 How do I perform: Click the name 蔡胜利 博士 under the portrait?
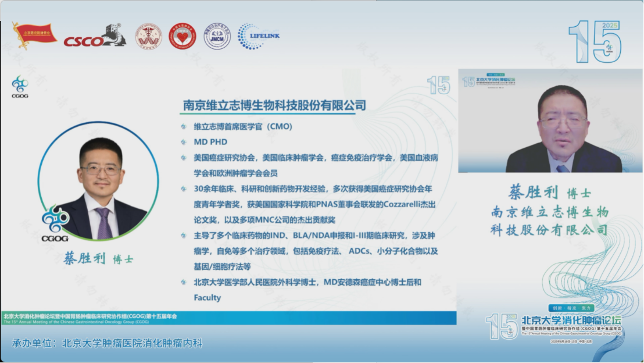pyautogui.click(x=99, y=259)
